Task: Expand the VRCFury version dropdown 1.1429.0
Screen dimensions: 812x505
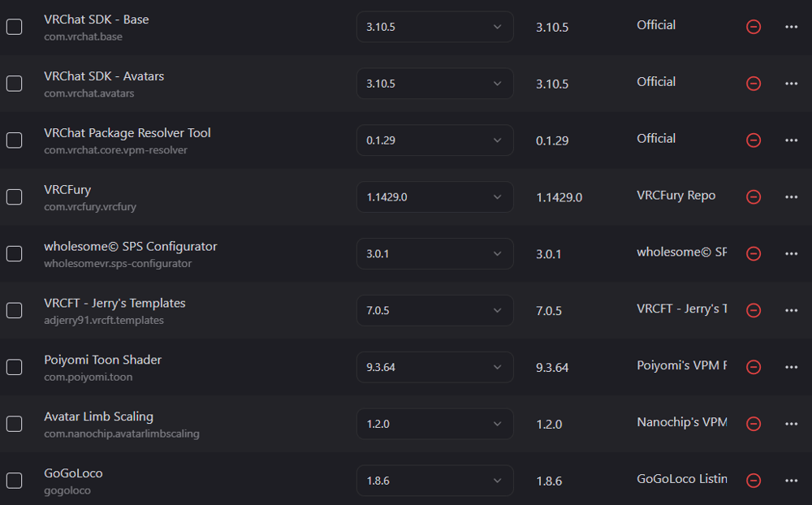Action: tap(435, 196)
